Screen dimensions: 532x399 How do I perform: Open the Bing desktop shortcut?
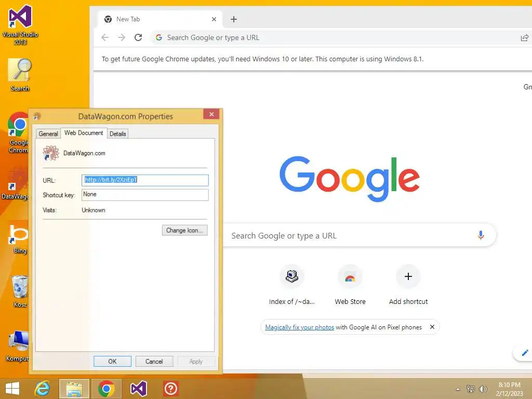[x=18, y=239]
